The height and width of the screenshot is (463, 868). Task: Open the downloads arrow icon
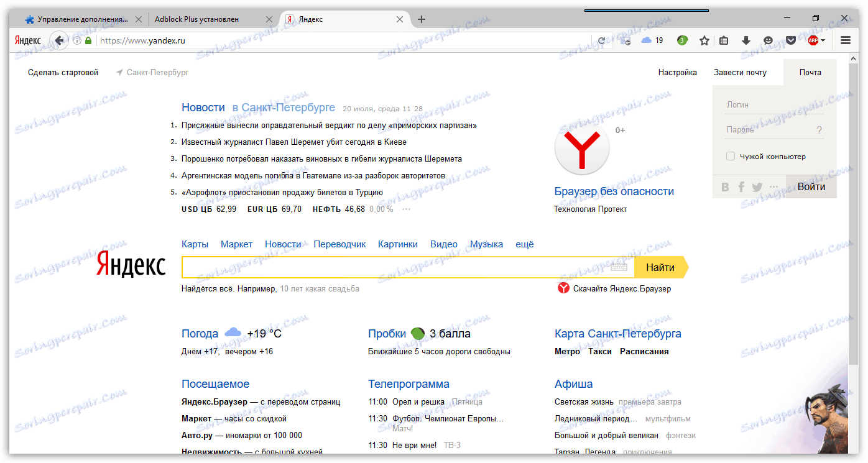tap(746, 40)
